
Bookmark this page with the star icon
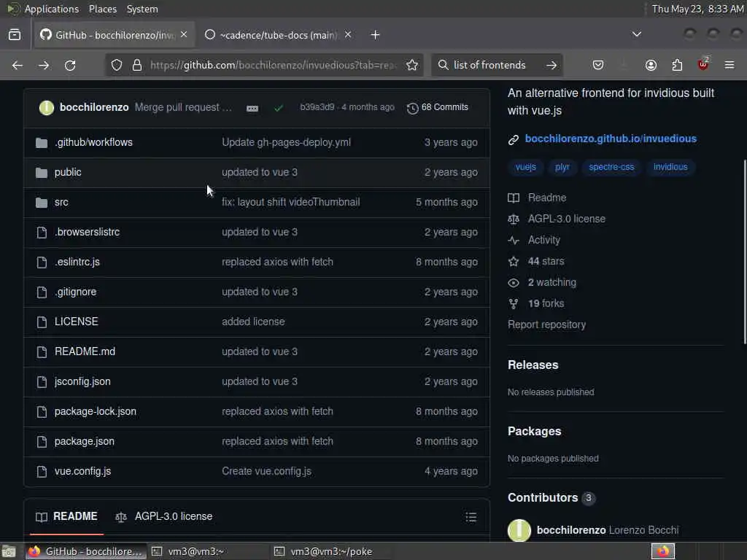tap(412, 65)
